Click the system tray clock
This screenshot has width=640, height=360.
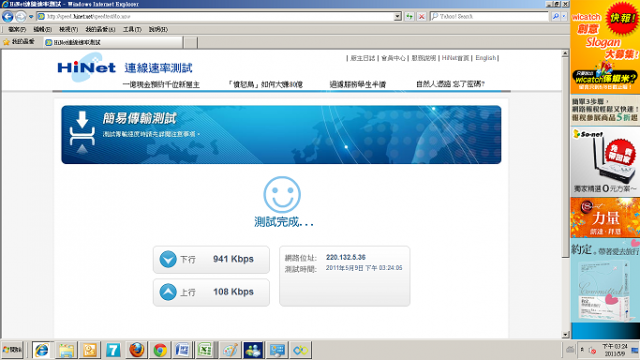pos(615,350)
